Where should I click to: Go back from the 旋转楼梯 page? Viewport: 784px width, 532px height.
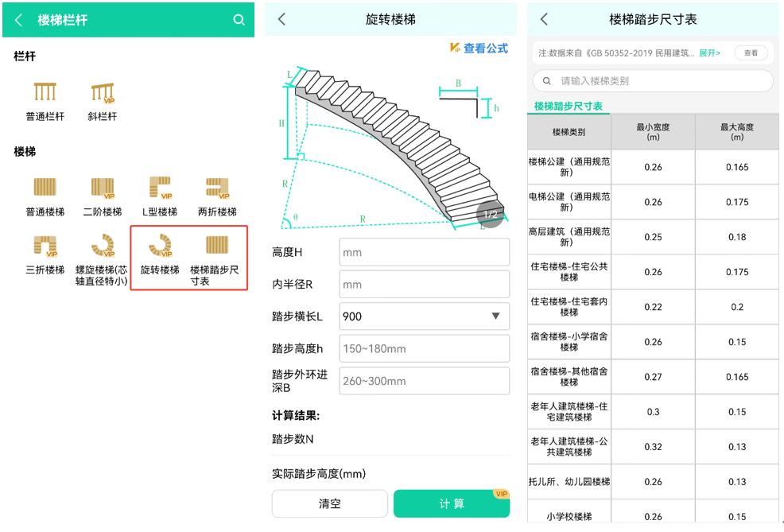coord(281,20)
